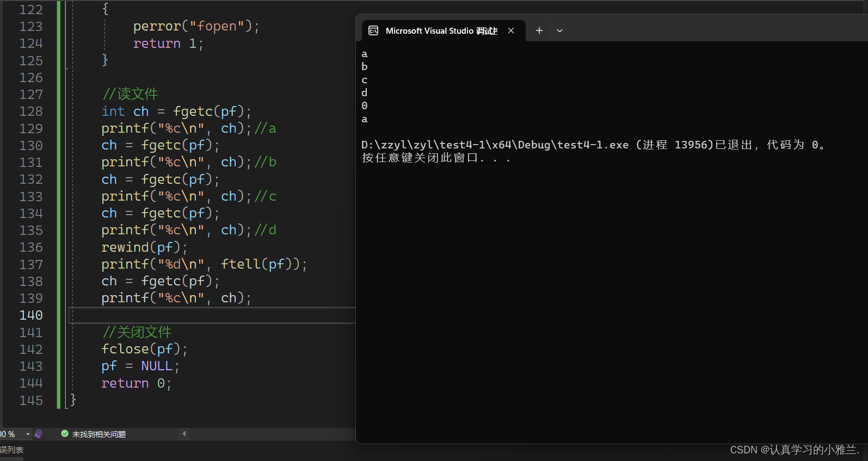Click the NULL keyword on line 143
Viewport: 868px width, 461px height.
[x=157, y=366]
